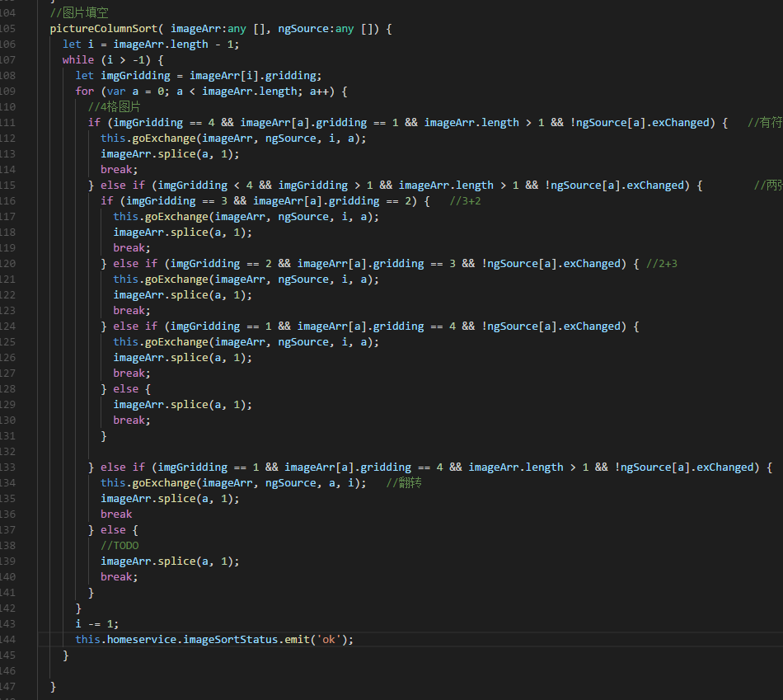This screenshot has width=783, height=700.
Task: Click 'goExchange(imageArr, ngSource, a, i)' call
Action: 246,483
